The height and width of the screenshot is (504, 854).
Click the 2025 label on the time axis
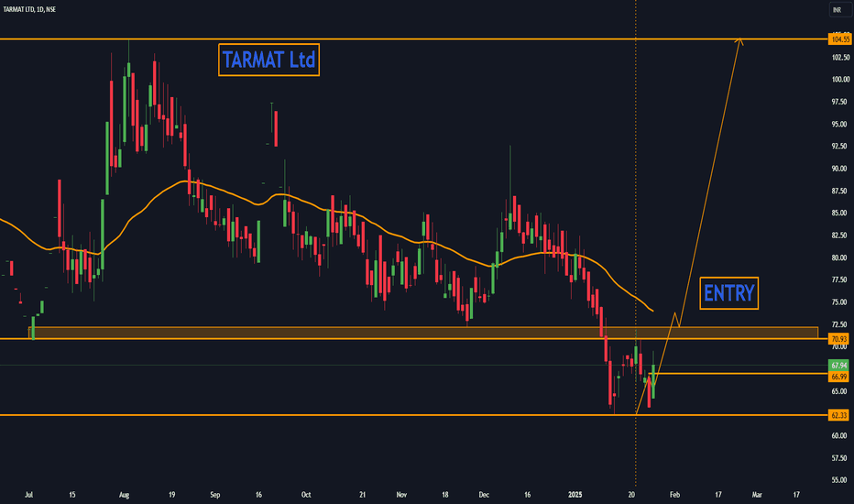click(x=575, y=495)
